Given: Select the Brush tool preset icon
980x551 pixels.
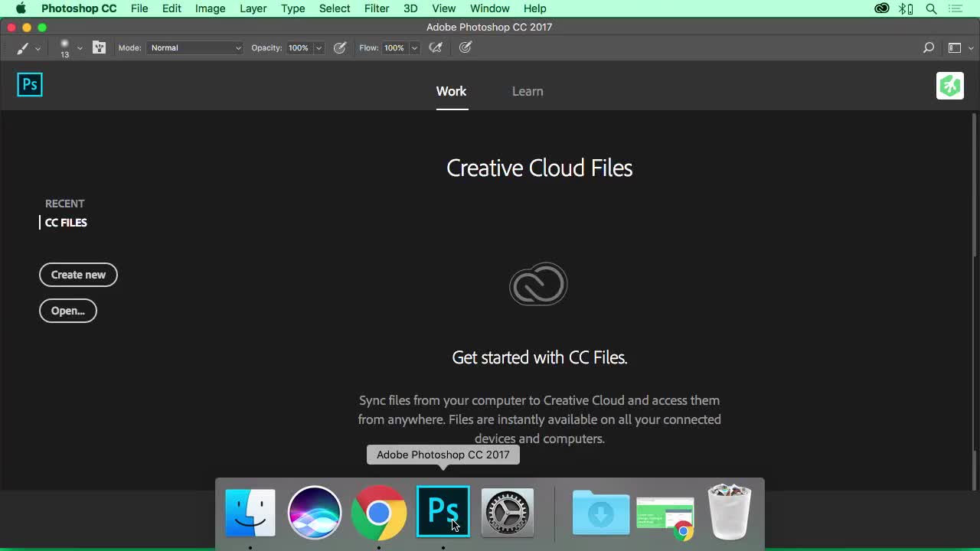Looking at the screenshot, I should coord(22,47).
